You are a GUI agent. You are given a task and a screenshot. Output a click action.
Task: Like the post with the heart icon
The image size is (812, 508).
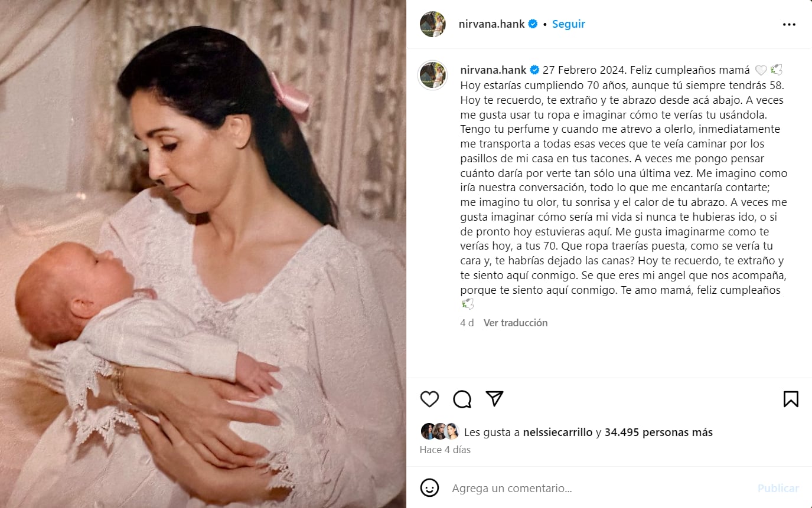pos(429,399)
